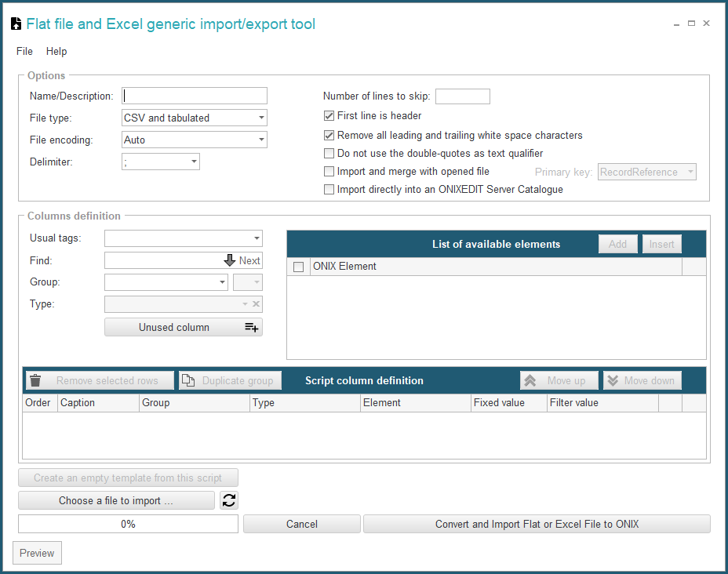Click the double-chevron down icon on Move down
Image resolution: width=728 pixels, height=574 pixels.
click(613, 380)
